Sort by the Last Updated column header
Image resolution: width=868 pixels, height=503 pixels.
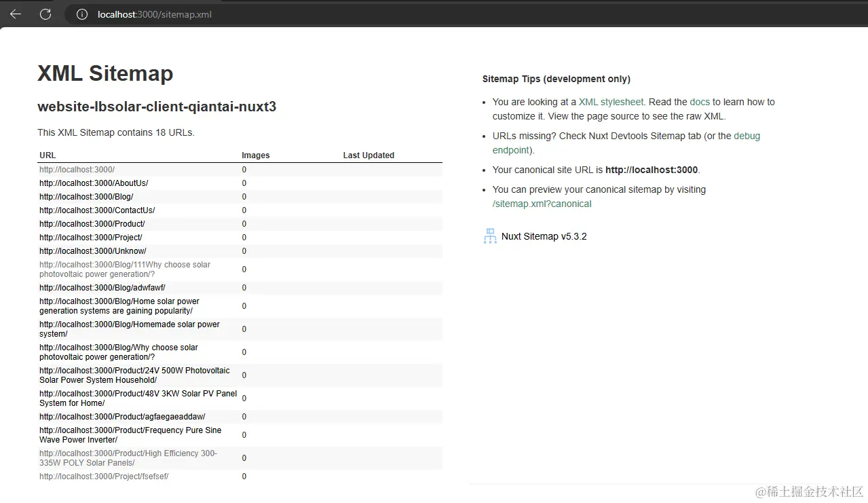(369, 155)
